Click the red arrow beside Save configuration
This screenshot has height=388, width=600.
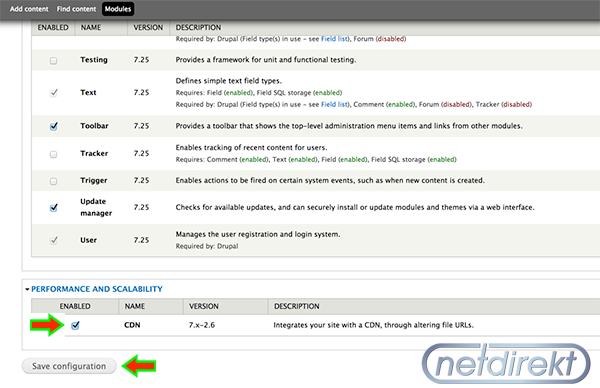pos(139,366)
